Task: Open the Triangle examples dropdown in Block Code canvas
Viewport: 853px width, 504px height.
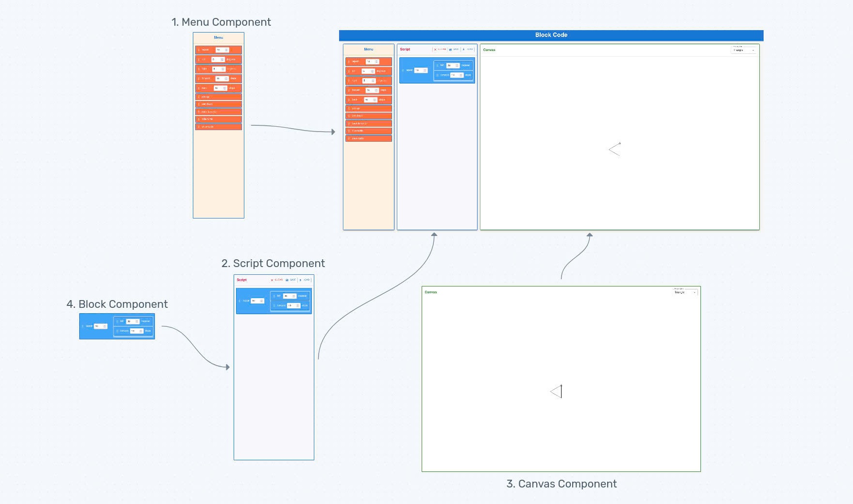Action: (x=743, y=50)
